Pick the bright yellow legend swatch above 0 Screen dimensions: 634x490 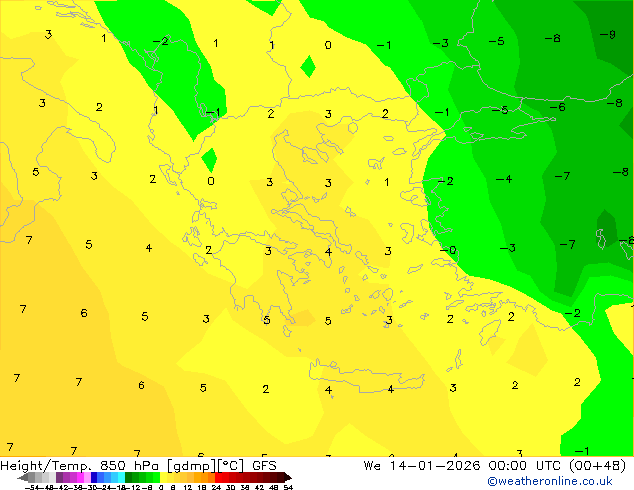[x=163, y=477]
